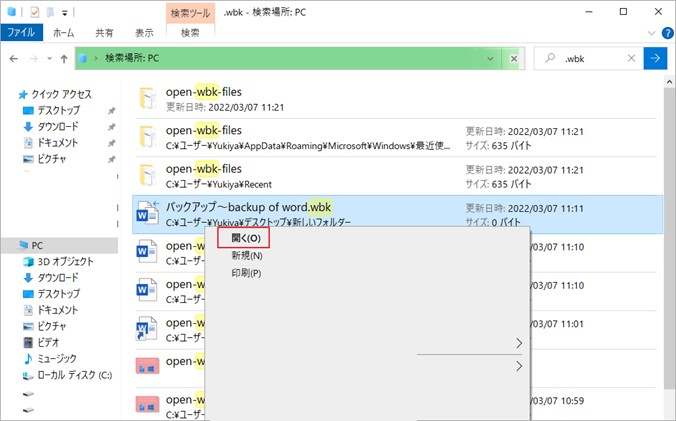Unpin デスクトップ via its pin icon
Screen dimensions: 676x421
[x=112, y=111]
